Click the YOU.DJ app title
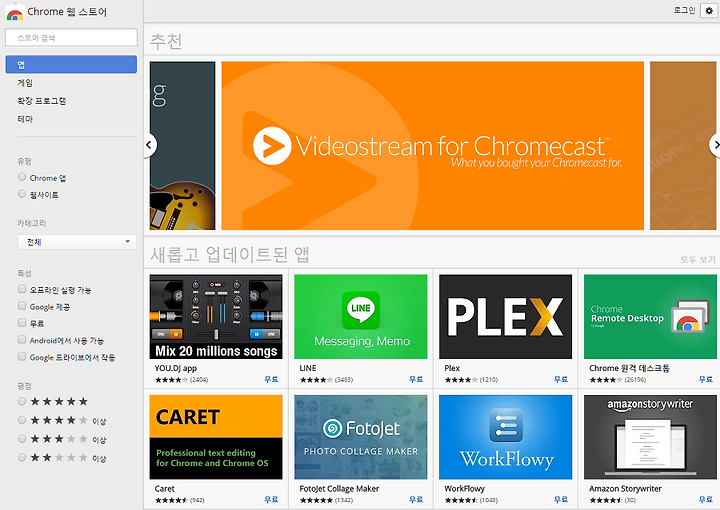The width and height of the screenshot is (720, 510). [176, 368]
